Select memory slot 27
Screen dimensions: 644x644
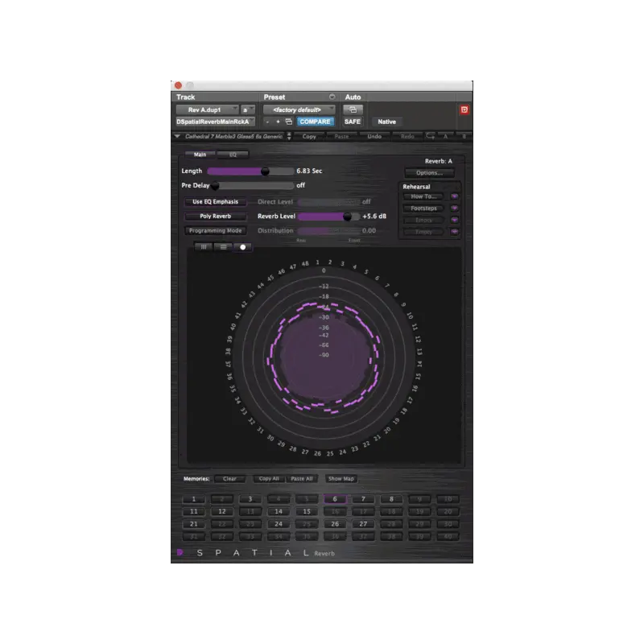[363, 524]
